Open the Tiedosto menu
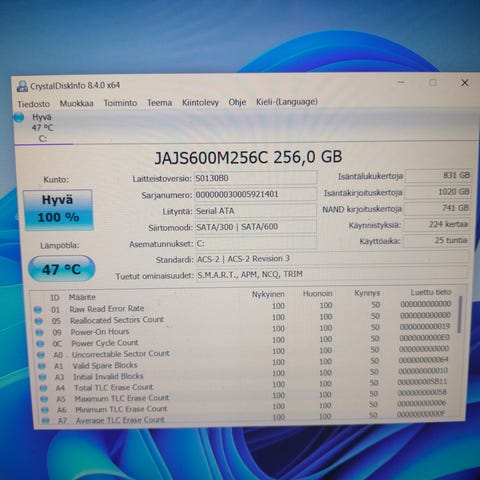This screenshot has height=480, width=480. [34, 104]
